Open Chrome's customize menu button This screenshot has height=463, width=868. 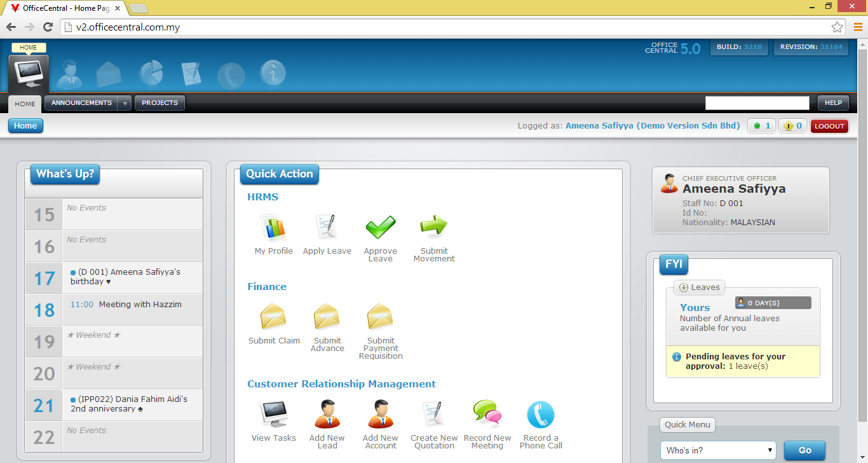(858, 27)
